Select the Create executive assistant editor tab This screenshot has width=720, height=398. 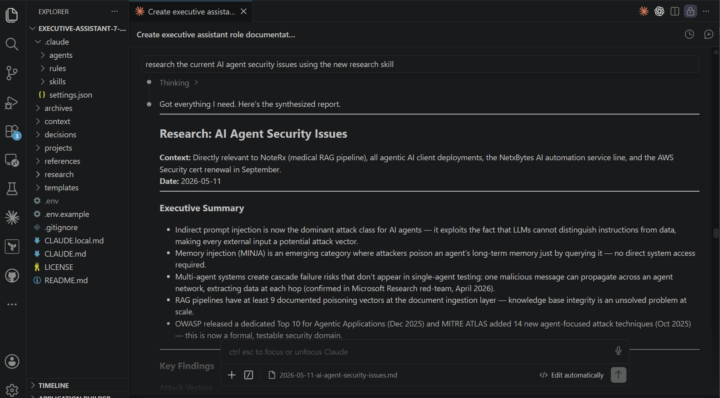191,11
